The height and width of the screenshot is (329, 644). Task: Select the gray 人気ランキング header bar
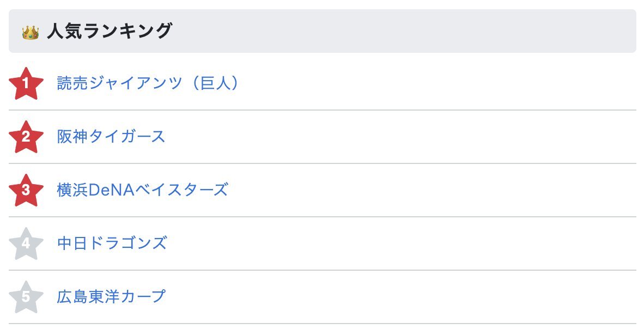pos(323,31)
